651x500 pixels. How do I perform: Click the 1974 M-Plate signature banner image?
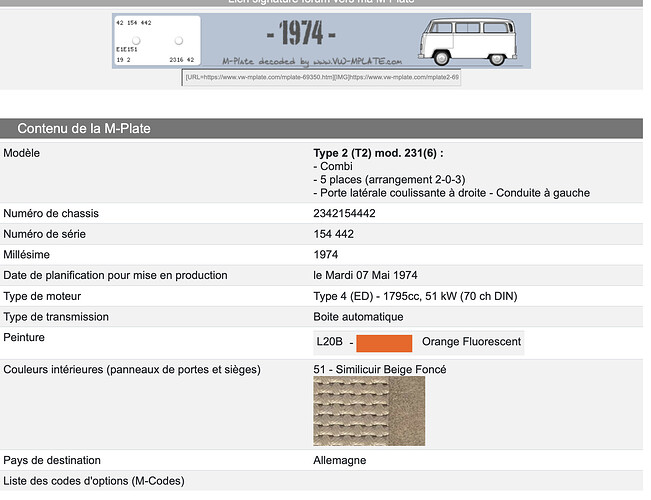click(x=321, y=41)
